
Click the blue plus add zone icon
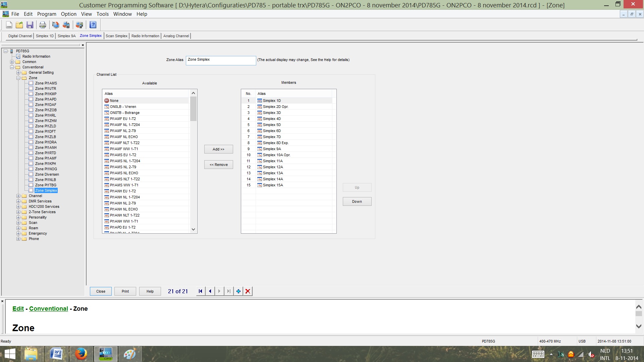pyautogui.click(x=238, y=291)
